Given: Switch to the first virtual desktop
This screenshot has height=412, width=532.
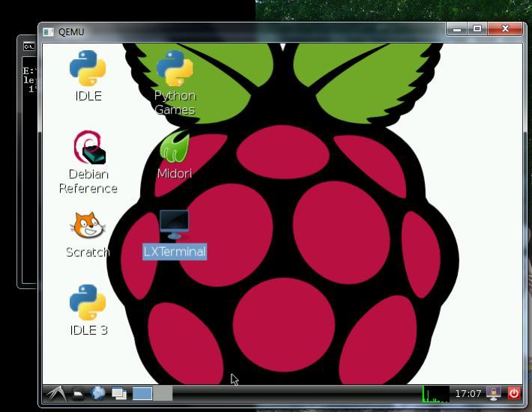Looking at the screenshot, I should tap(142, 393).
